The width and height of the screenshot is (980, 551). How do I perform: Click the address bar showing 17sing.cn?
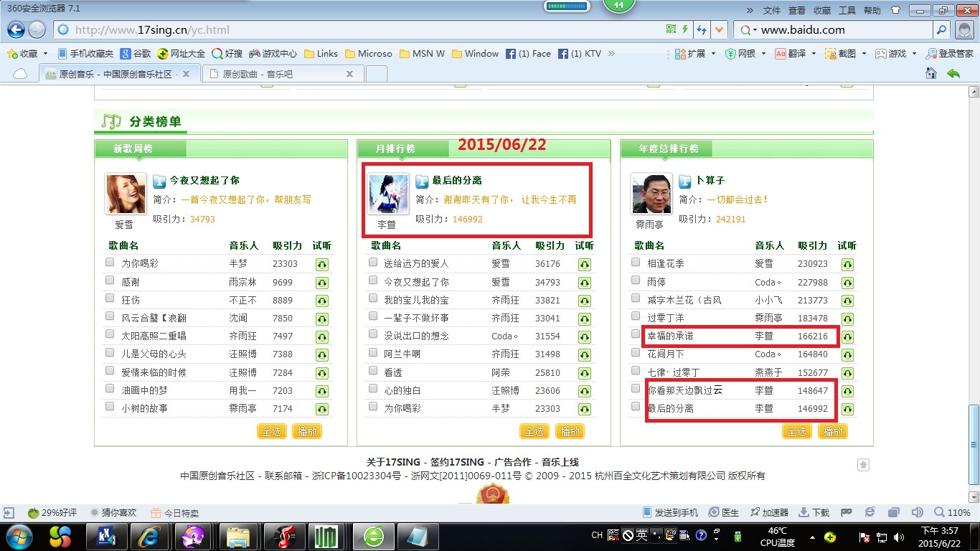(359, 30)
